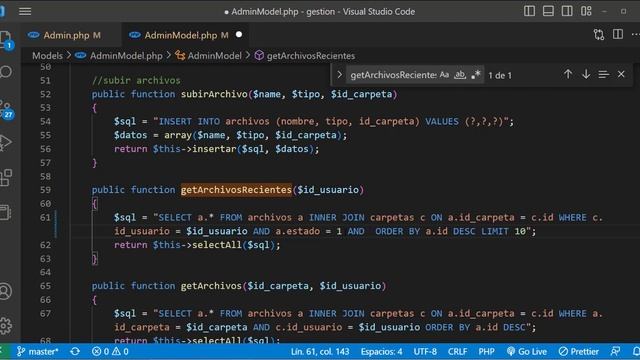This screenshot has width=640, height=360.
Task: Select AdminModel class in breadcrumb
Action: point(214,56)
